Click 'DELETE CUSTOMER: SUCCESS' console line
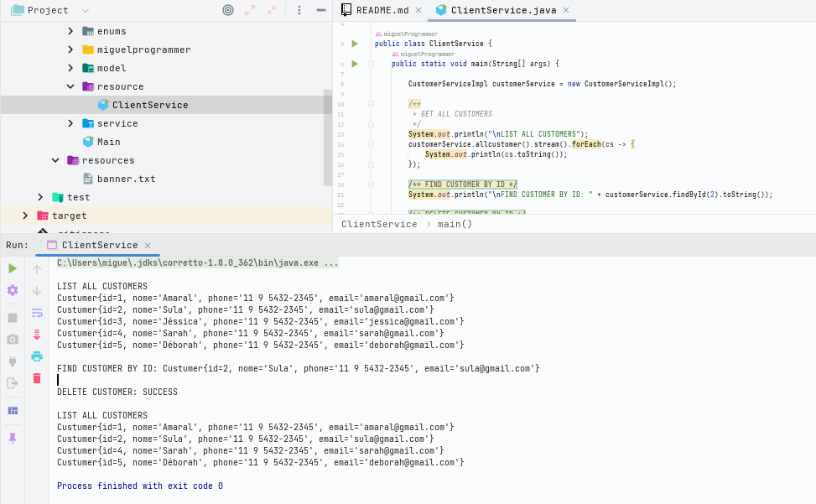The image size is (816, 504). pos(117,392)
